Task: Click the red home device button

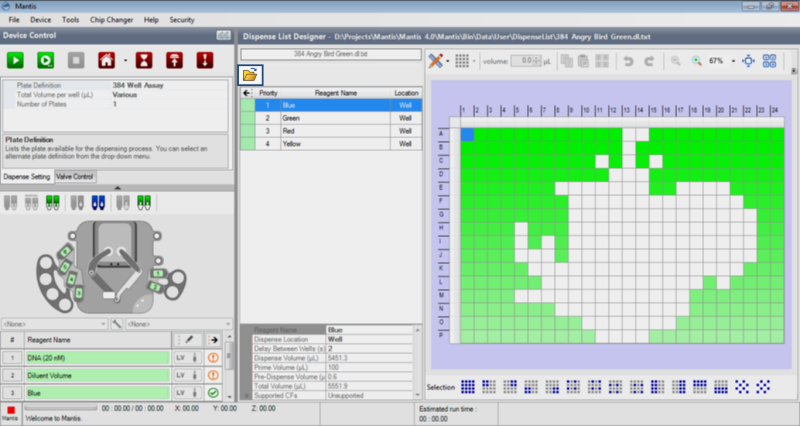Action: [107, 60]
